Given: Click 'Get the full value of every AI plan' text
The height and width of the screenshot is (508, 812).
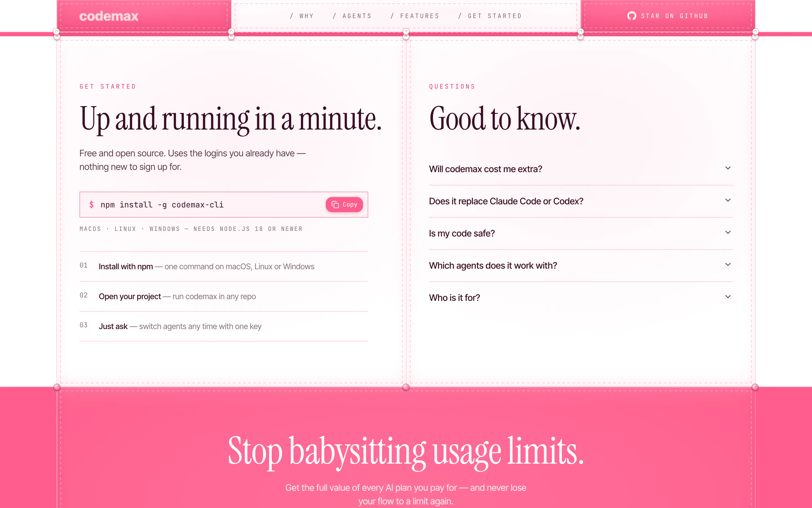Looking at the screenshot, I should pos(406,494).
